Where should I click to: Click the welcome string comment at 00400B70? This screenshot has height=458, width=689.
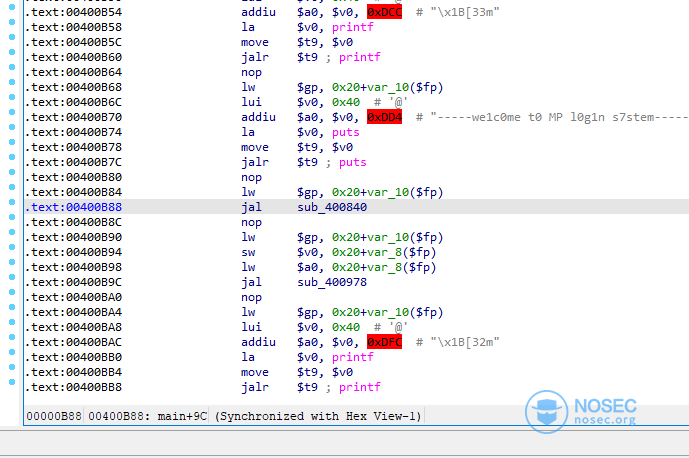click(560, 117)
